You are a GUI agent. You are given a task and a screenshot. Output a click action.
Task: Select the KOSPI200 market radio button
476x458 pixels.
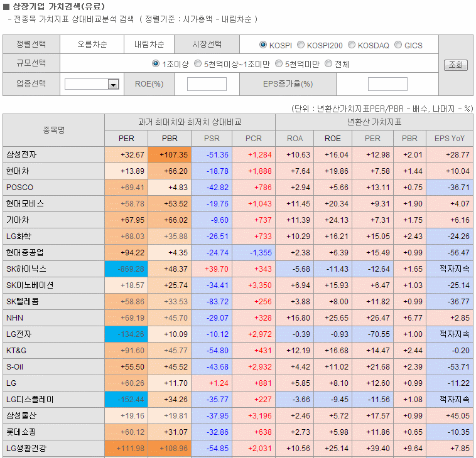301,45
